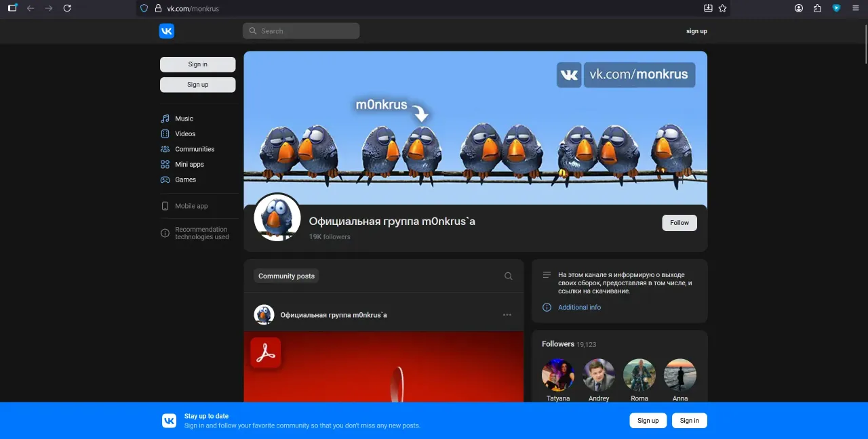
Task: Follow the m0nkrus community
Action: coord(679,223)
